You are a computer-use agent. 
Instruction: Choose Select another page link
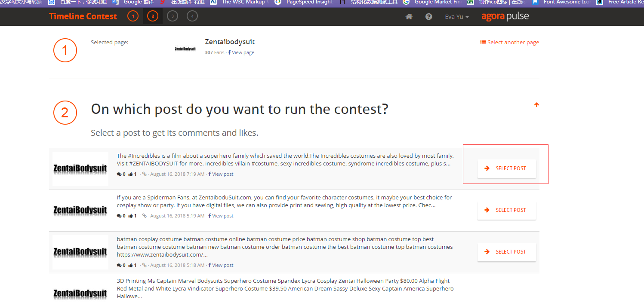[510, 42]
